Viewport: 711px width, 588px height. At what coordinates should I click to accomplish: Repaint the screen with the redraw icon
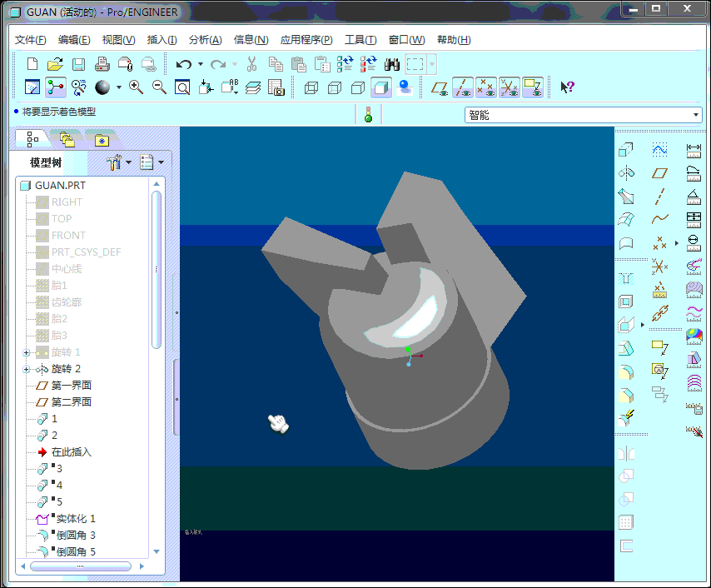[32, 87]
